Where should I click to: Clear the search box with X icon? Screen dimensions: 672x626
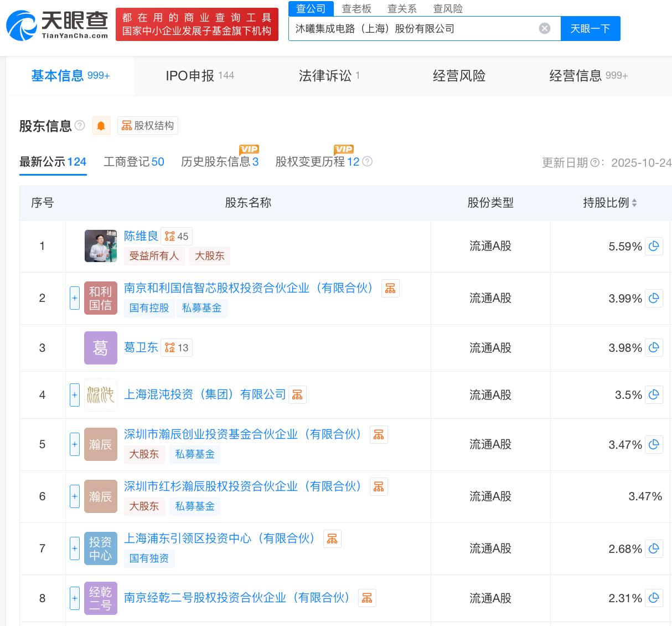[545, 28]
